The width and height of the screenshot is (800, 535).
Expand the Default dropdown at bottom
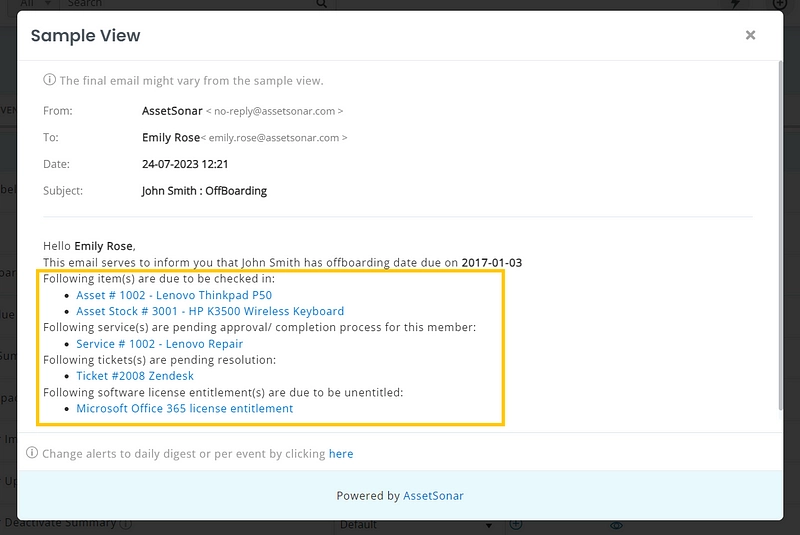tap(415, 525)
